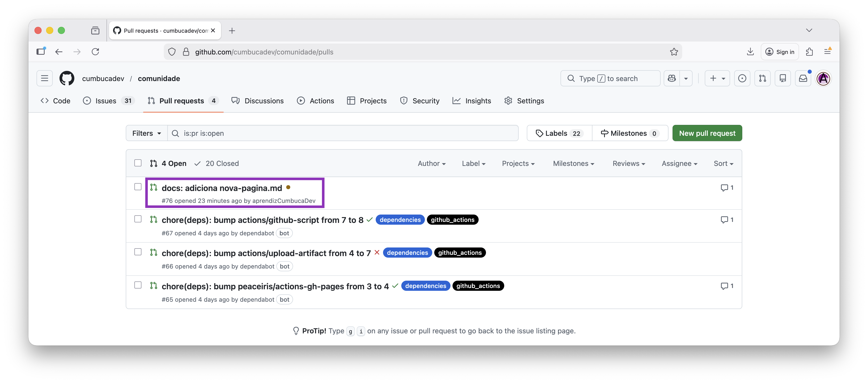
Task: Open the notifications inbox icon
Action: (x=803, y=79)
